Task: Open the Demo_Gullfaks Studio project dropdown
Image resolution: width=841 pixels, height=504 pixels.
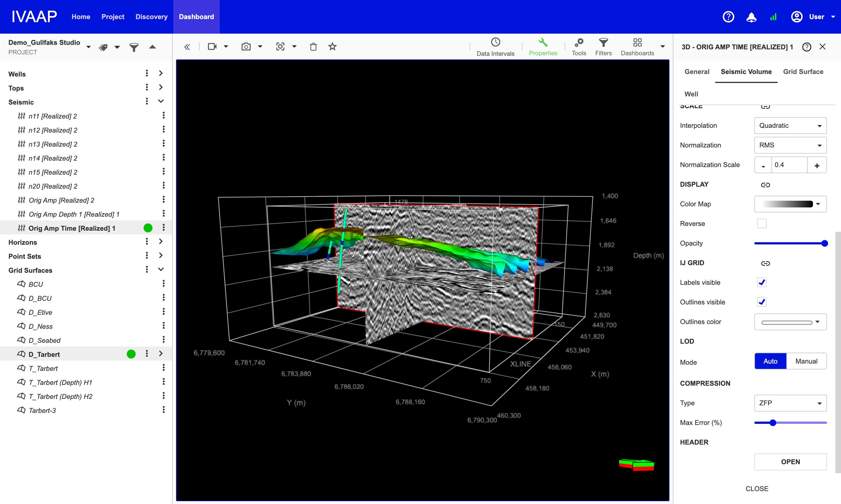Action: click(89, 47)
